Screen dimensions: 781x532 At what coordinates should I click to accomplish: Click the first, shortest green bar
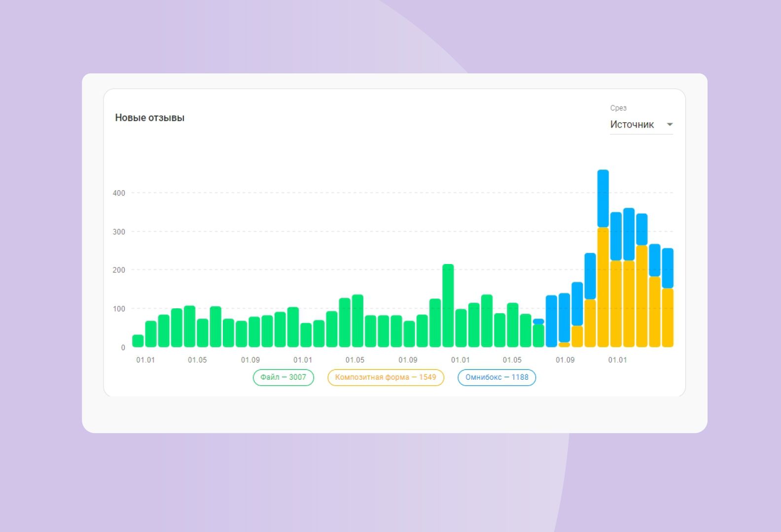(138, 341)
